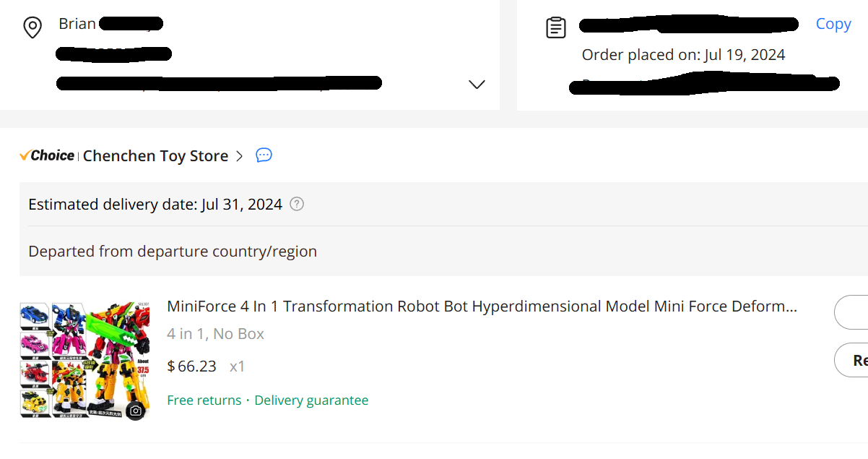Click the arrow next to Chenchen Toy Store
Viewport: 868px width, 459px height.
(240, 155)
